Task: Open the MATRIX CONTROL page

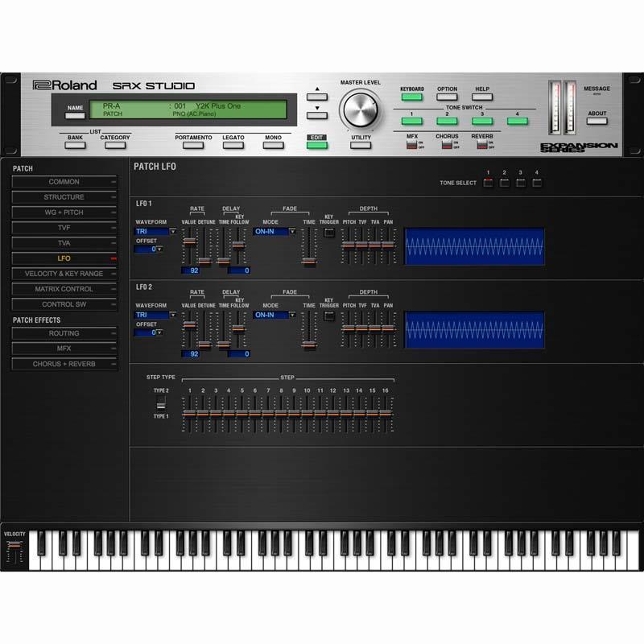Action: pos(64,289)
